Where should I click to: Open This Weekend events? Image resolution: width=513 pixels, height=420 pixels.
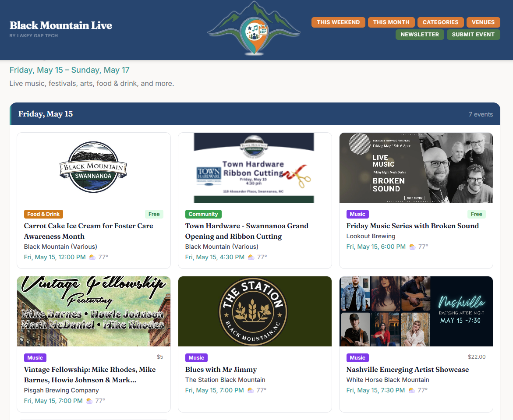(x=338, y=22)
